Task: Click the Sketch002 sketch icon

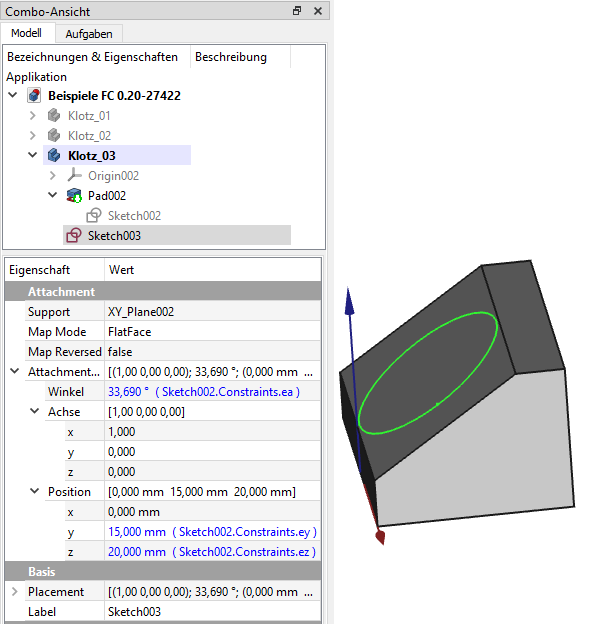Action: tap(93, 216)
